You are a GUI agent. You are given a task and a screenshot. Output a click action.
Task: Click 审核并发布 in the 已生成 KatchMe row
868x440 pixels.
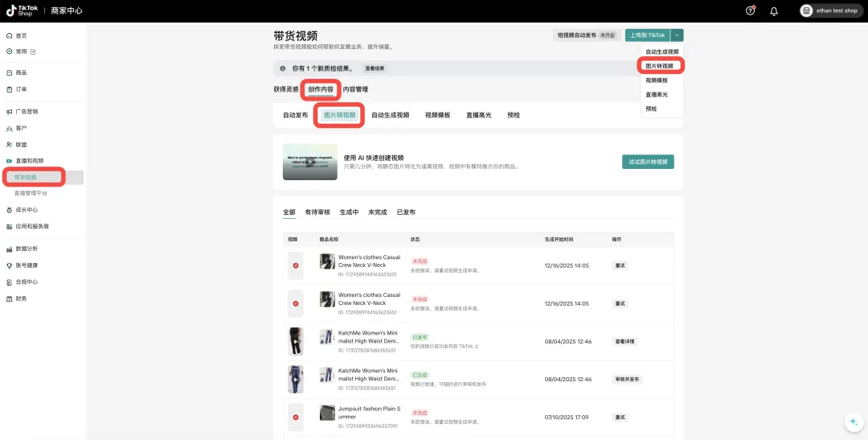tap(627, 380)
